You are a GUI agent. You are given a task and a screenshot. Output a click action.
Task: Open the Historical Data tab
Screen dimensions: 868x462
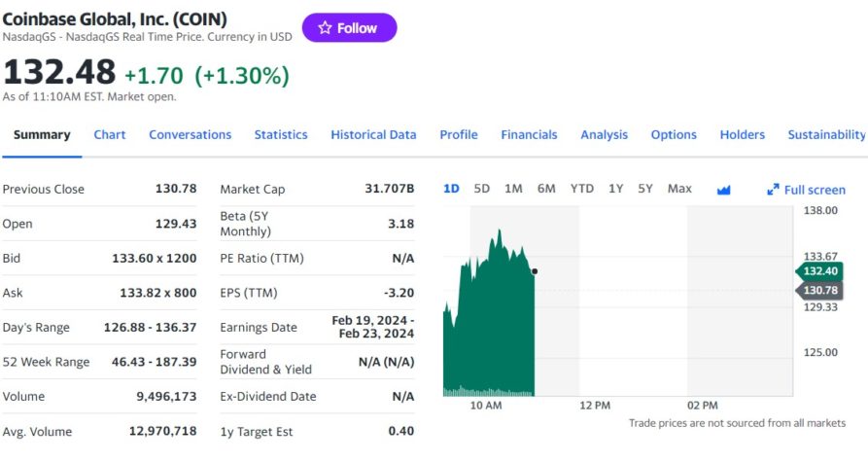[x=373, y=135]
